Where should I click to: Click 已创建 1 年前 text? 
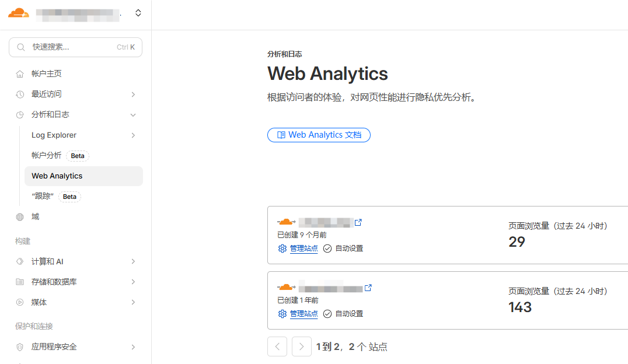[298, 300]
